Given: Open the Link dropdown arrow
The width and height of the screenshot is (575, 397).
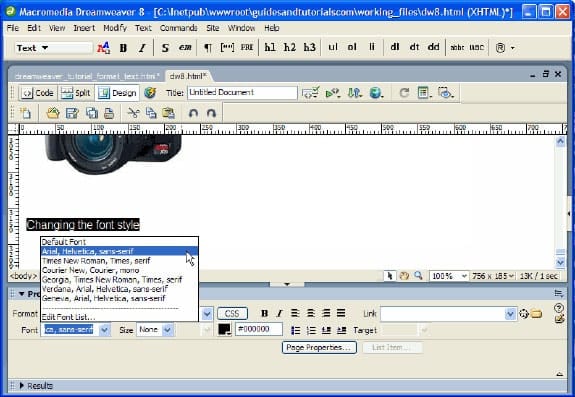Looking at the screenshot, I should [x=510, y=314].
